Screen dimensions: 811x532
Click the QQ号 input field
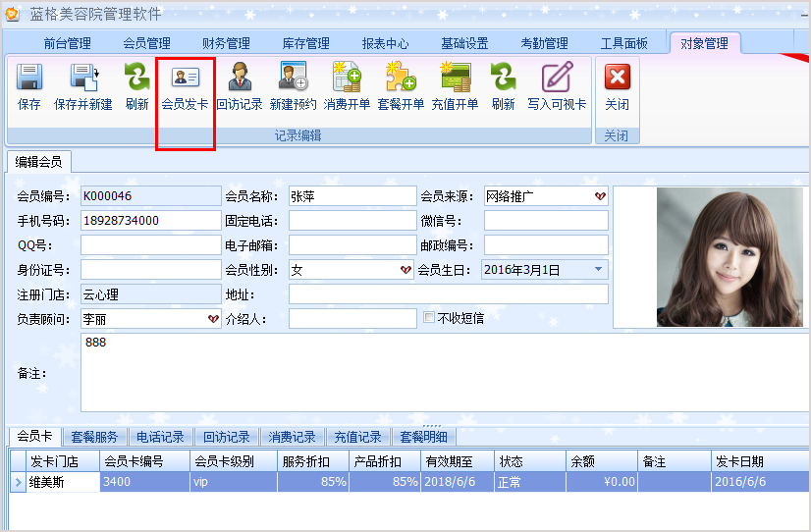point(151,245)
